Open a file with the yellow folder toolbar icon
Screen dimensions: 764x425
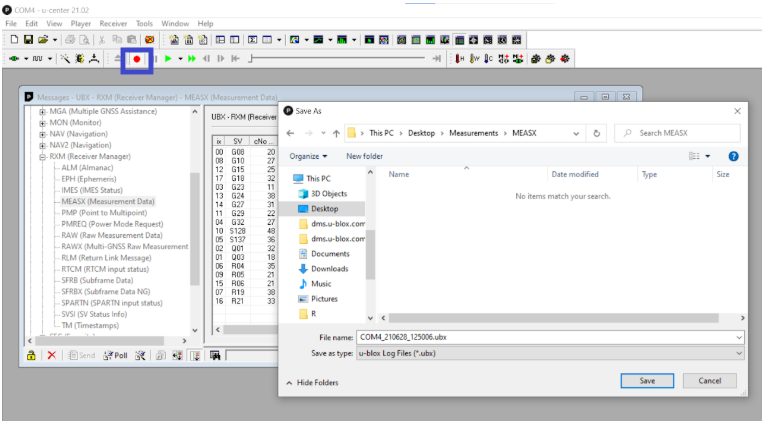click(x=43, y=39)
